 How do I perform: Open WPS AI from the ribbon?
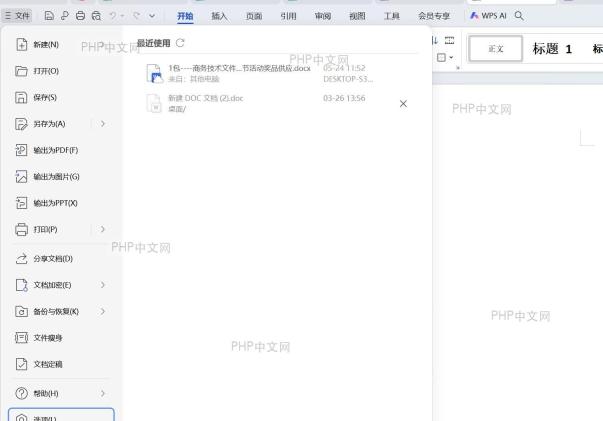click(x=488, y=16)
